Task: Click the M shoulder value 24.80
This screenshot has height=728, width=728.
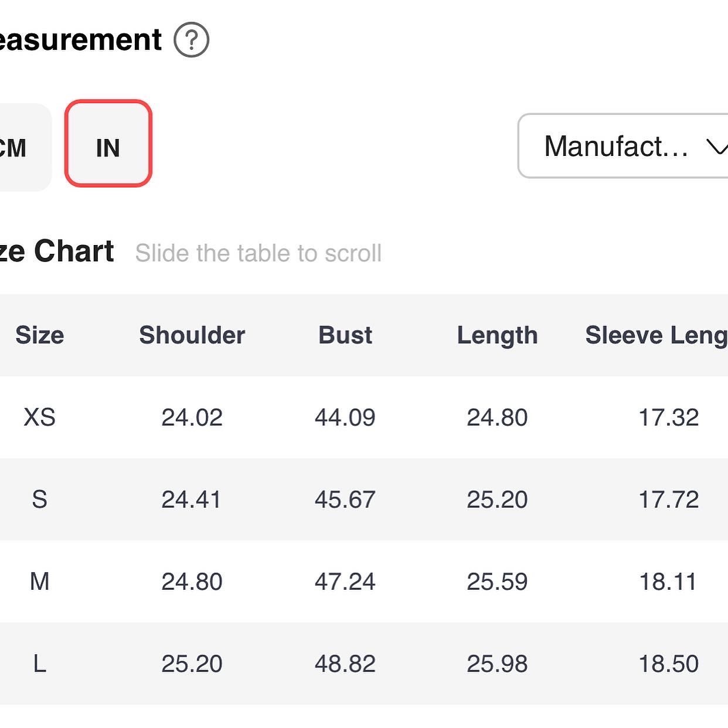Action: point(192,581)
